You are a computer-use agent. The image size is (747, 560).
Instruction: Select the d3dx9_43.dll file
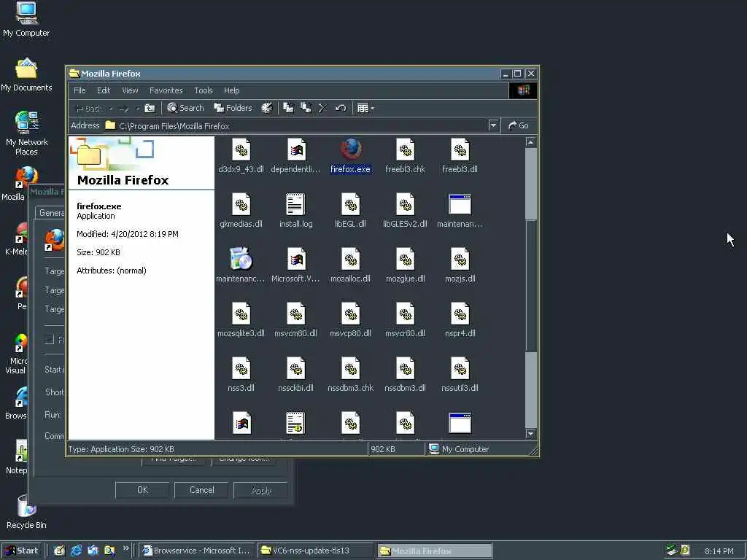coord(241,156)
